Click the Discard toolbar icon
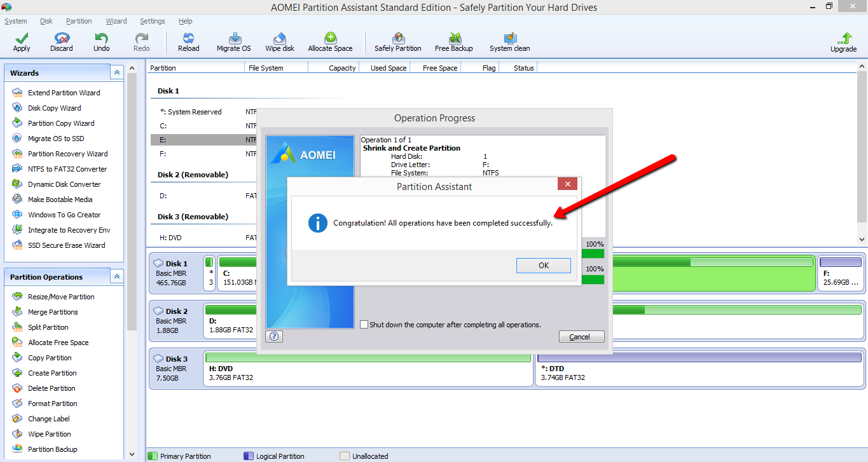The height and width of the screenshot is (462, 868). point(60,42)
